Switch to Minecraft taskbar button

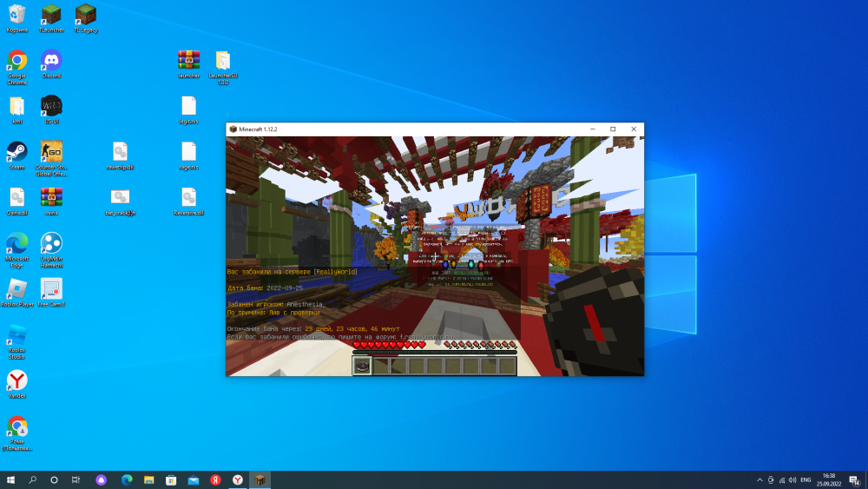click(260, 479)
